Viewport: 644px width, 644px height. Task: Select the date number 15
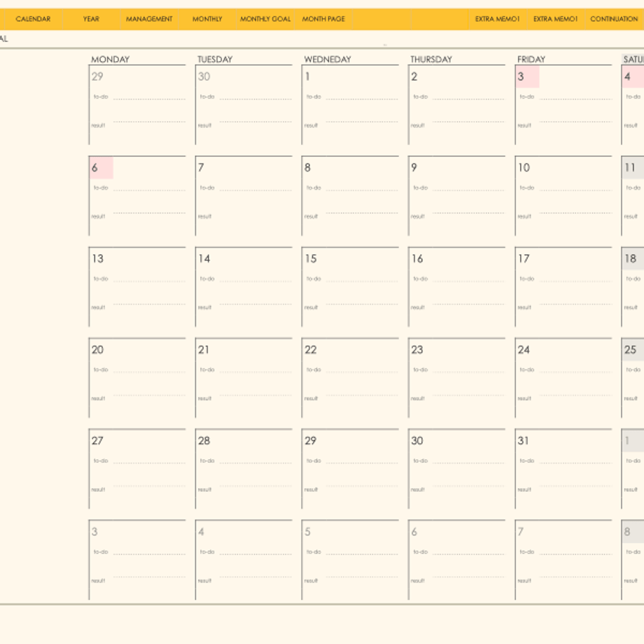[x=311, y=259]
